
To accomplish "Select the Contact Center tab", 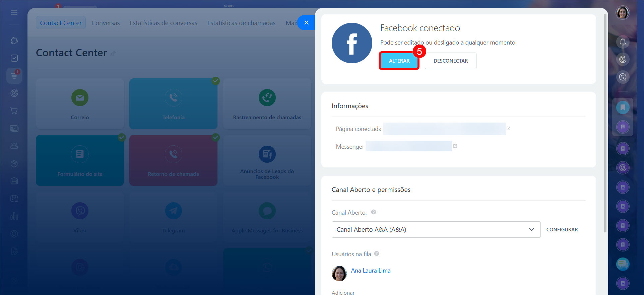I will coord(61,23).
